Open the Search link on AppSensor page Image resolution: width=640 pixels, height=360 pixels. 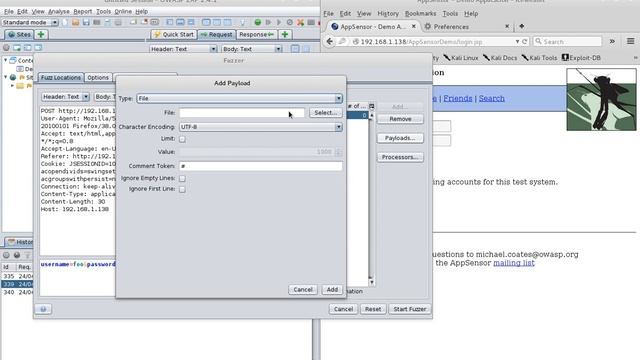pyautogui.click(x=491, y=98)
